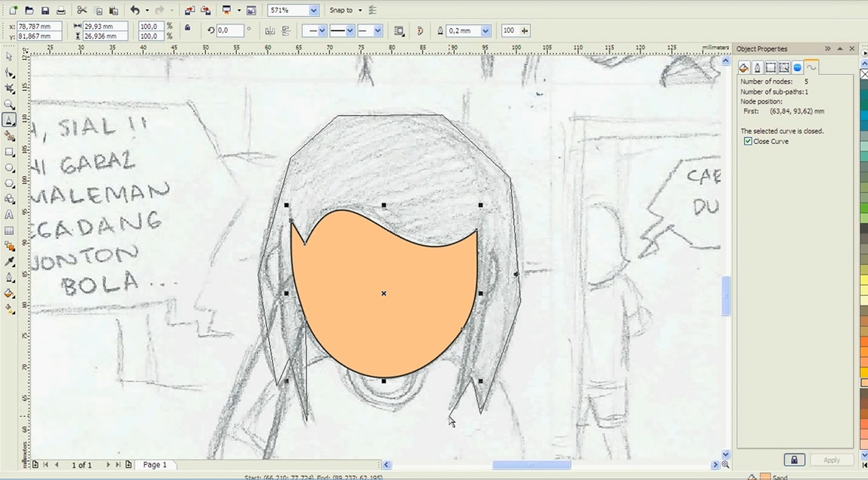This screenshot has width=868, height=480.
Task: Switch to the General properties tab
Action: click(770, 68)
